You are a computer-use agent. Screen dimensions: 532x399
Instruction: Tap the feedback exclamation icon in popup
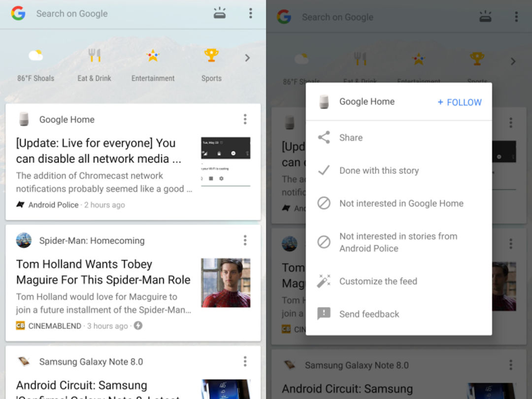(324, 313)
